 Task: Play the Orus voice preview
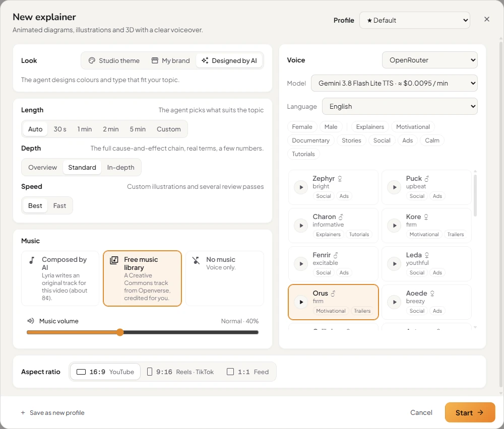tap(301, 302)
